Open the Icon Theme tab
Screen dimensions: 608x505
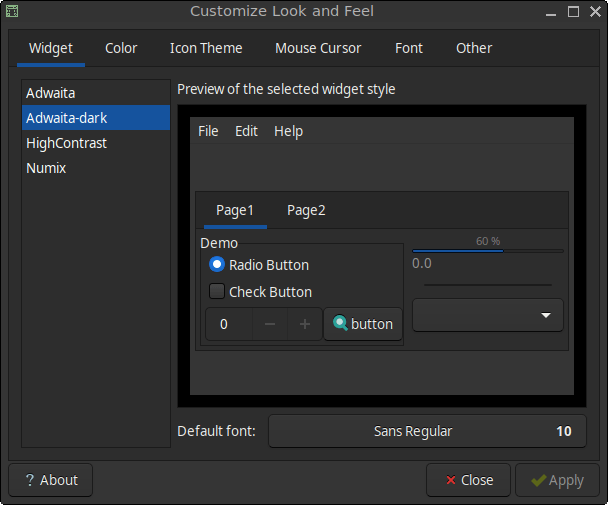pyautogui.click(x=206, y=48)
